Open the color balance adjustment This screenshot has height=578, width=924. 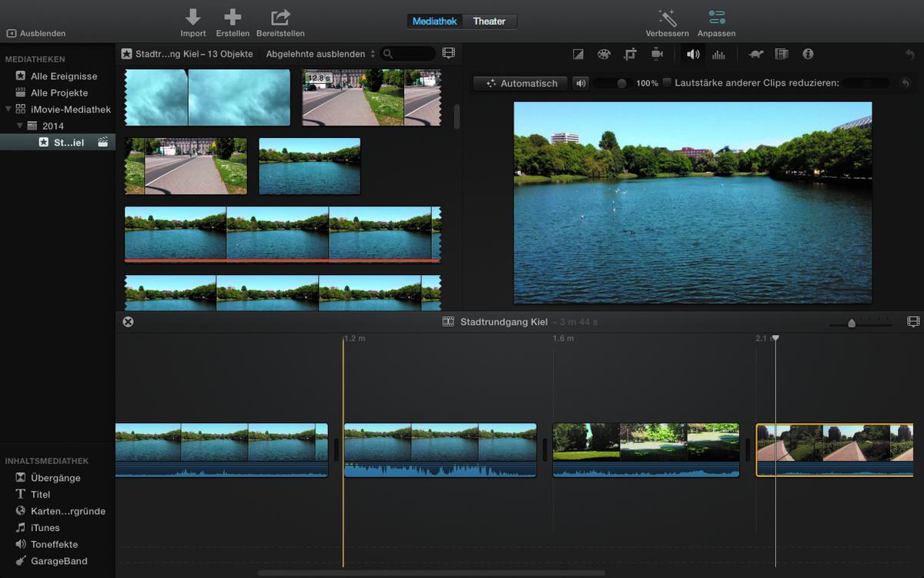click(578, 54)
